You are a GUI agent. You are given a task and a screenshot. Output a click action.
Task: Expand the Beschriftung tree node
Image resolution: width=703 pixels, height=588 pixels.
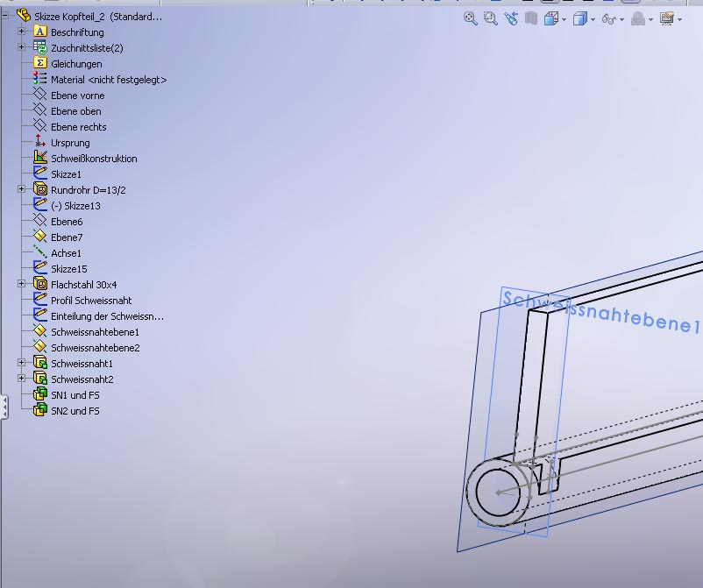coord(22,32)
